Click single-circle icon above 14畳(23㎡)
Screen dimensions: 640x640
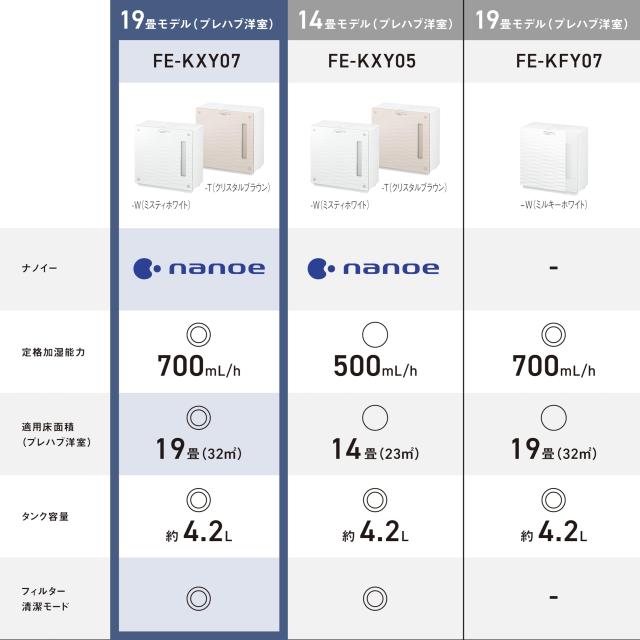375,418
